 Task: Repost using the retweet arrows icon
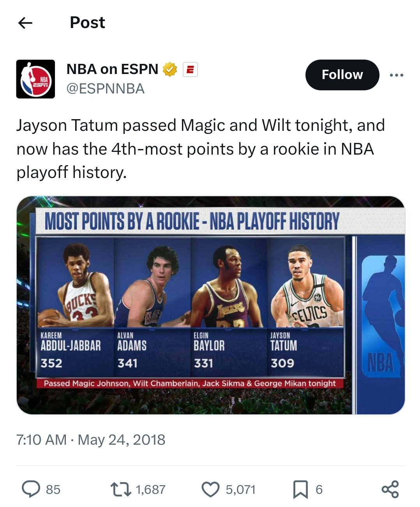(121, 489)
